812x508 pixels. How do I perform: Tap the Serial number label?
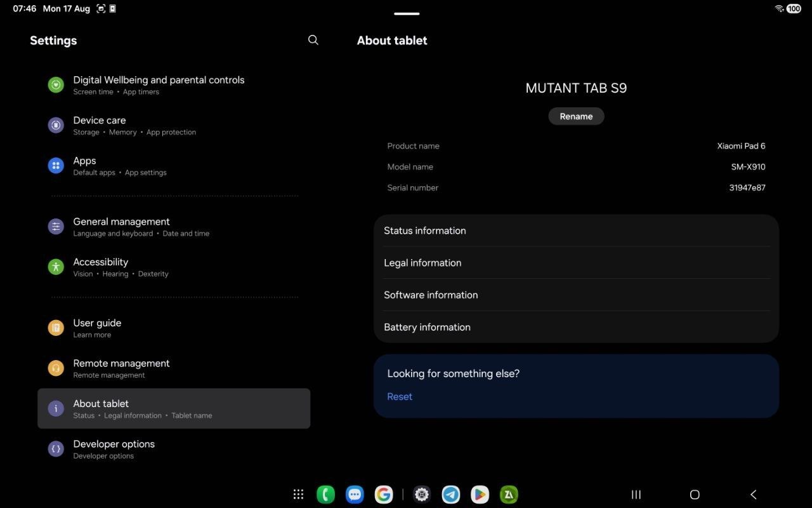(x=412, y=187)
